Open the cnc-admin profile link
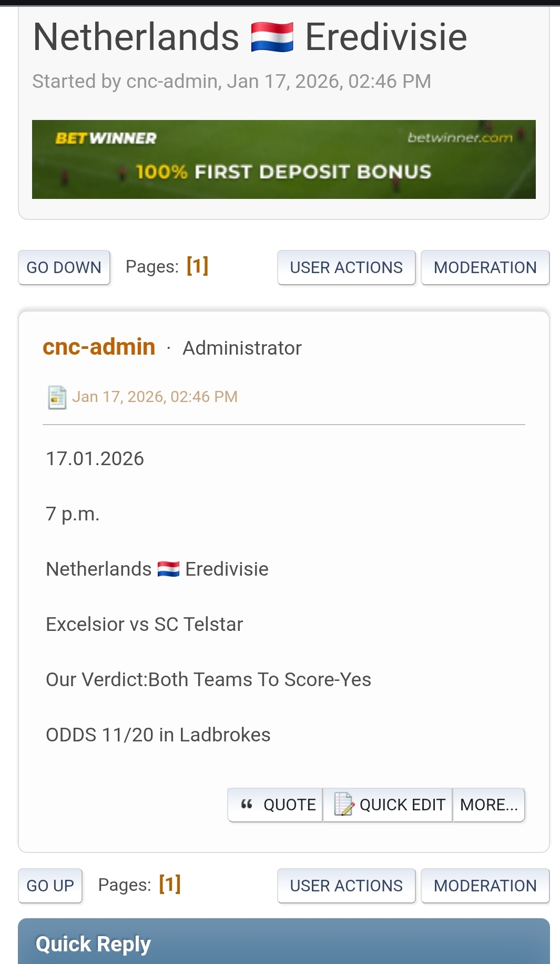Screen dimensions: 560x964 [99, 347]
